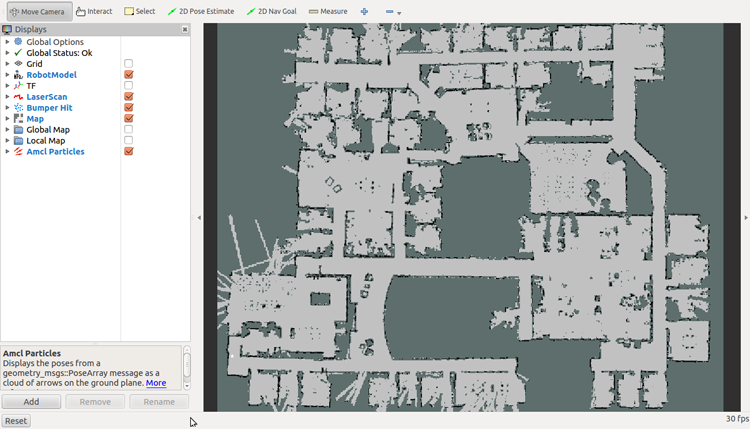
Task: Click the blue plus add-tool icon
Action: coord(364,11)
